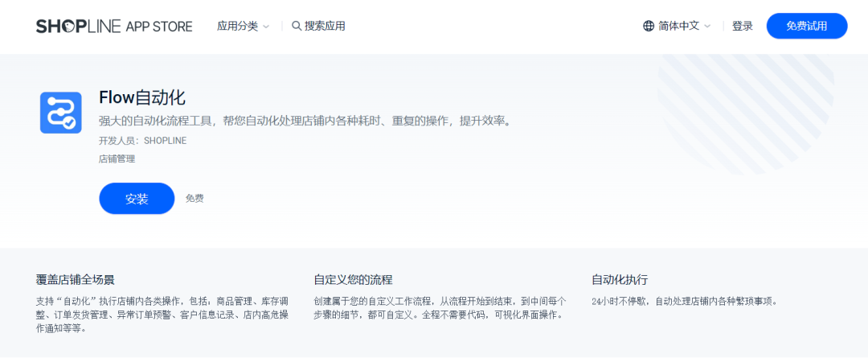Click the search magnifier icon

[296, 26]
